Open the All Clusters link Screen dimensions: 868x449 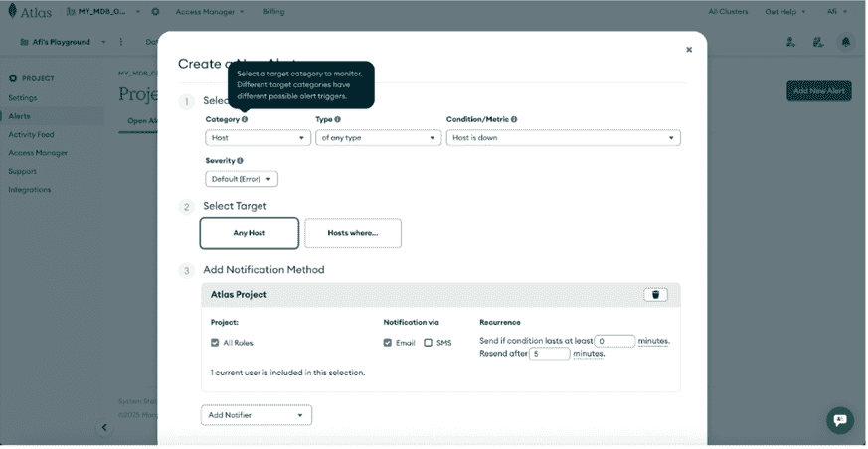[728, 12]
